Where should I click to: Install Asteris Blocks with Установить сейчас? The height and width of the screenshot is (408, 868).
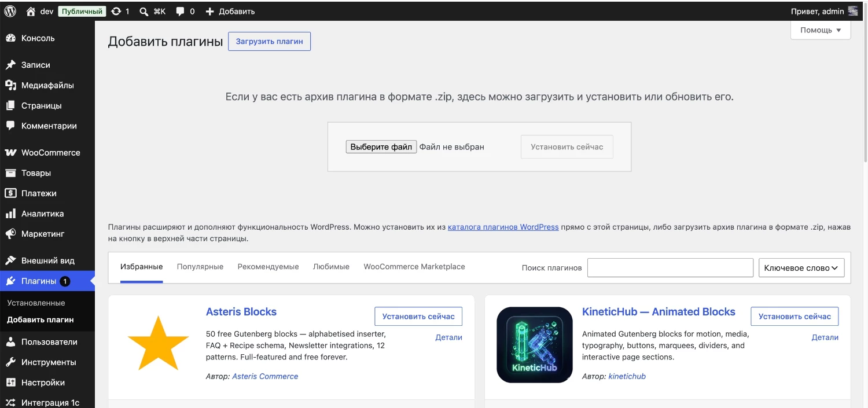click(x=418, y=317)
